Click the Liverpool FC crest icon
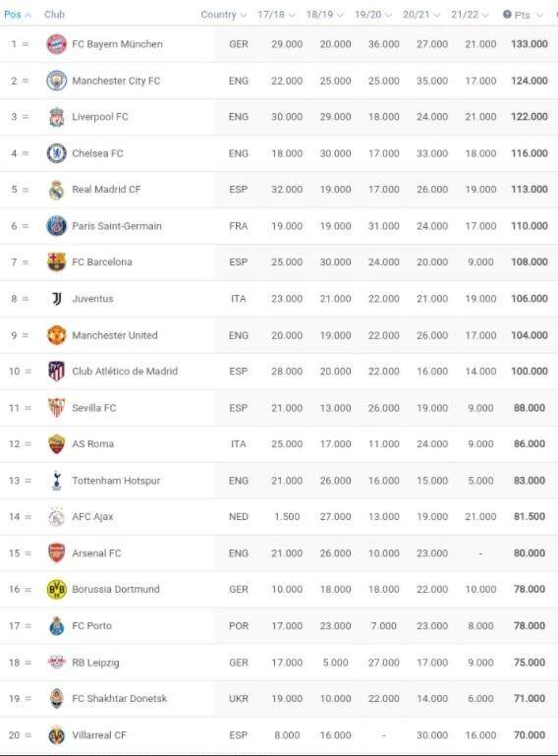The height and width of the screenshot is (756, 558). point(56,117)
